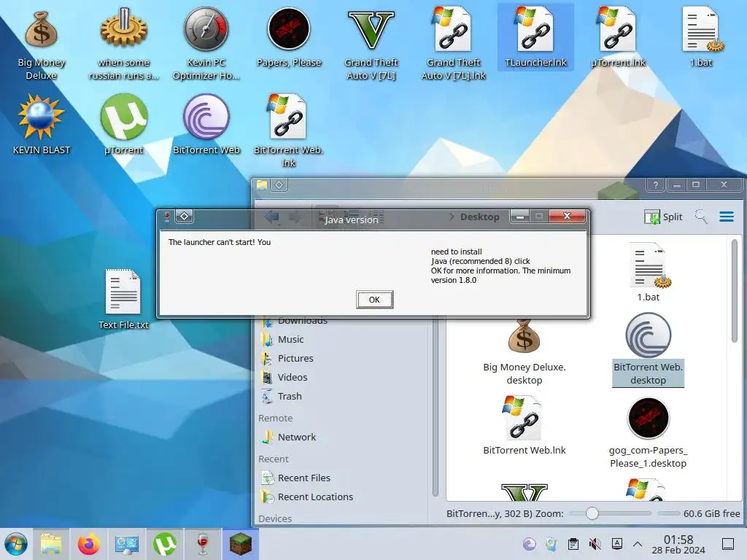747x560 pixels.
Task: Open KEVIN BLAST desktop icon
Action: [41, 125]
